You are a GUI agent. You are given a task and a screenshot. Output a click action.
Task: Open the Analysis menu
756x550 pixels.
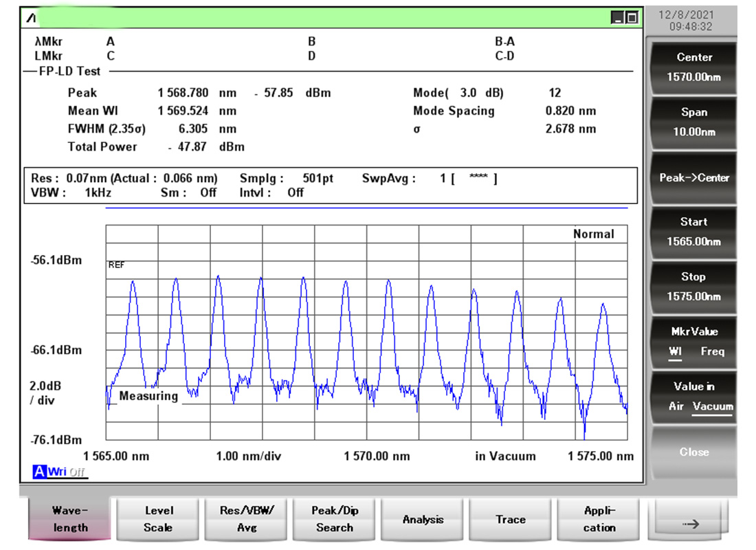point(423,520)
